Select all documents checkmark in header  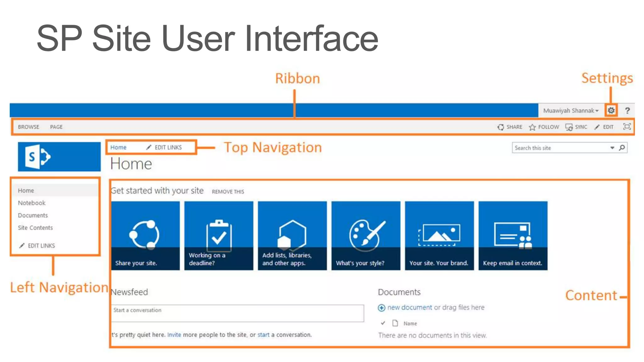pos(383,323)
